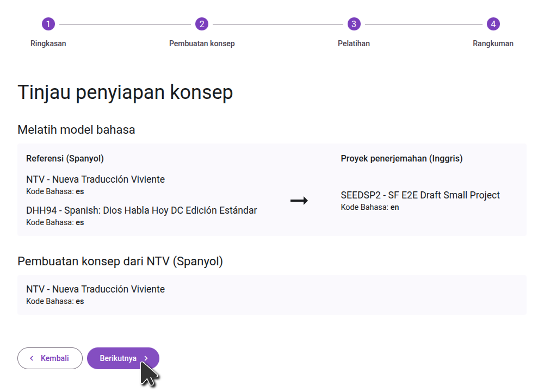
Task: Click the NTV entry under Pembuatan konsep dari NTV
Action: coord(95,289)
